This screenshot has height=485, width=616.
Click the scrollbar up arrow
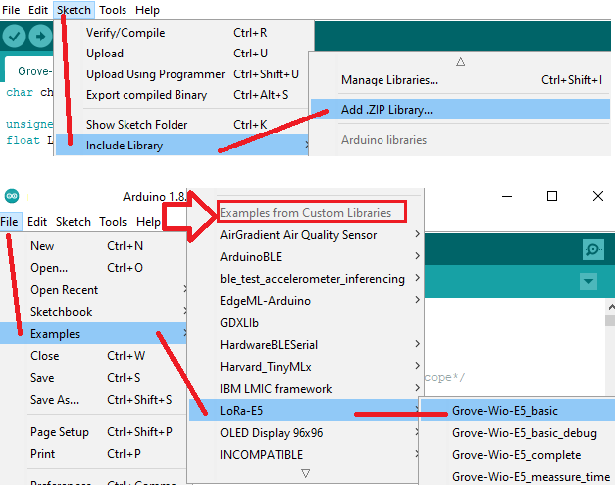click(x=611, y=307)
